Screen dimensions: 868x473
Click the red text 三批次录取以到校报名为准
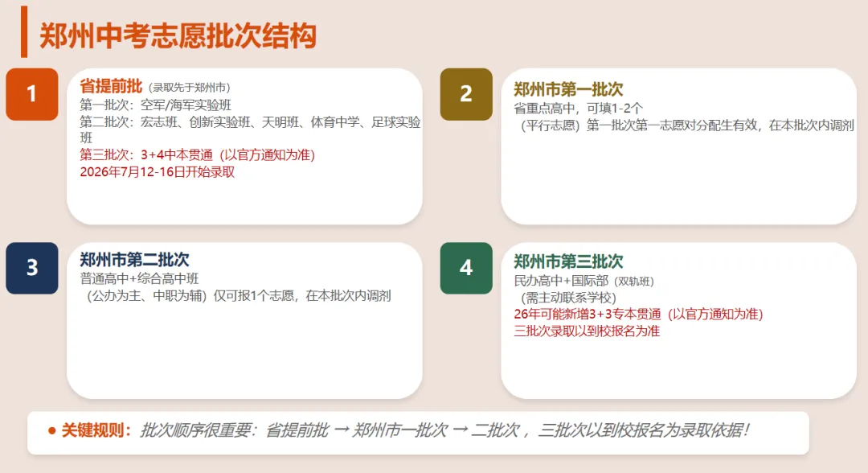click(x=587, y=331)
